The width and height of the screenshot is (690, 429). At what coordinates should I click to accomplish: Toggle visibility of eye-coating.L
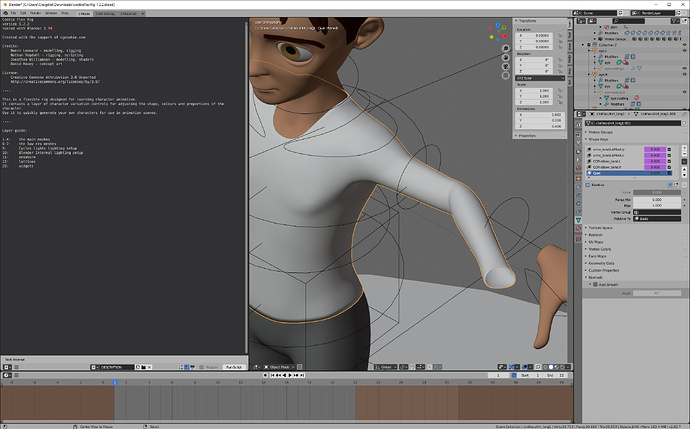pyautogui.click(x=684, y=69)
